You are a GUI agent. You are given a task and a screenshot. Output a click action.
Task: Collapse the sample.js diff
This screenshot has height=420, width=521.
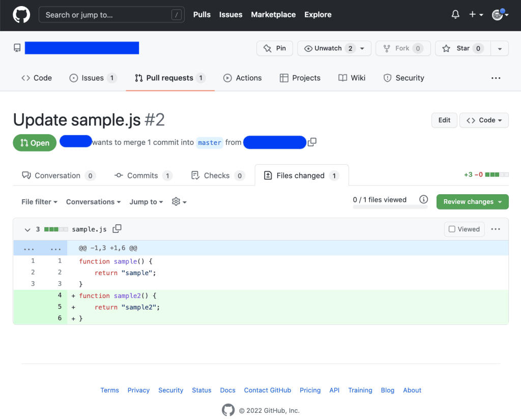pyautogui.click(x=27, y=229)
